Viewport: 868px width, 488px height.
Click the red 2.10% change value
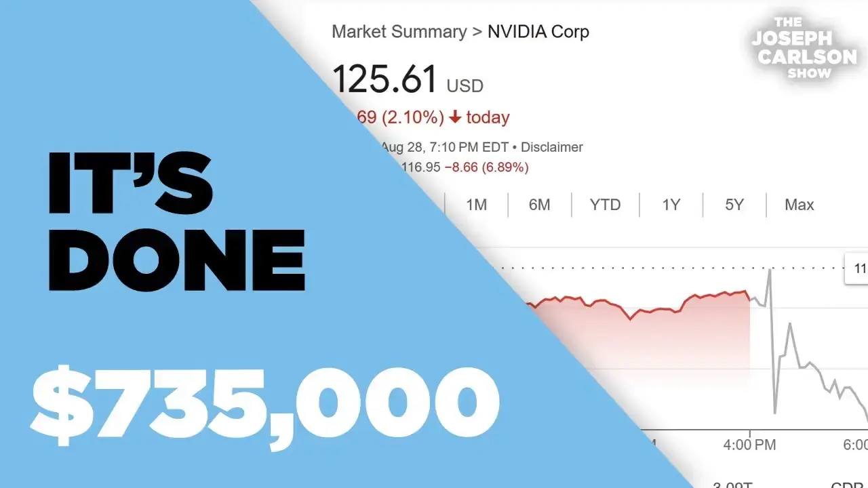(412, 117)
